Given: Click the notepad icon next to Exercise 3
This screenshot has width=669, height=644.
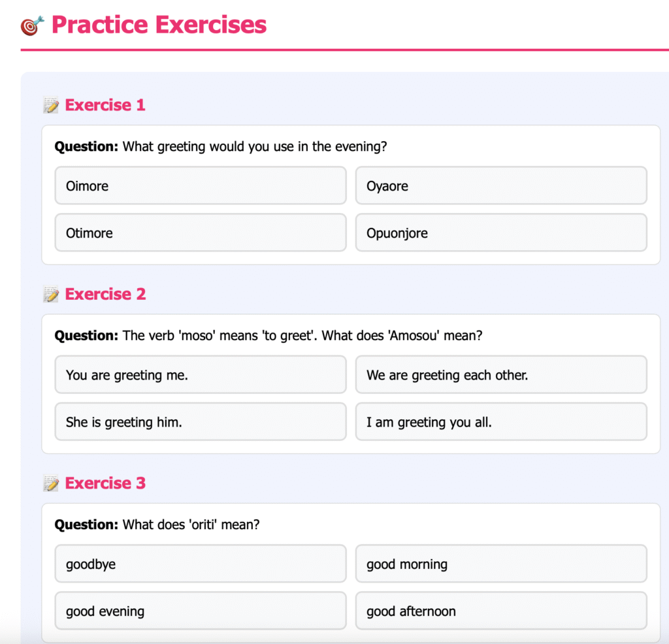Looking at the screenshot, I should tap(51, 484).
